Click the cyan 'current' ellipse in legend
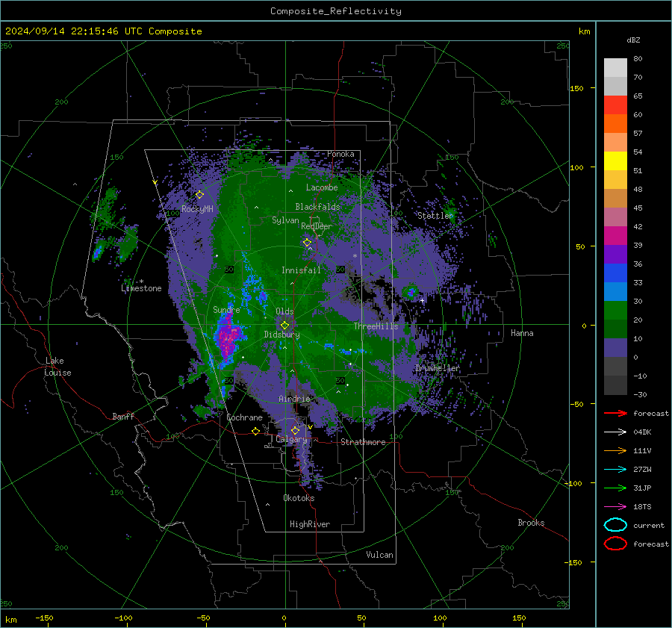The image size is (672, 628). click(x=615, y=525)
